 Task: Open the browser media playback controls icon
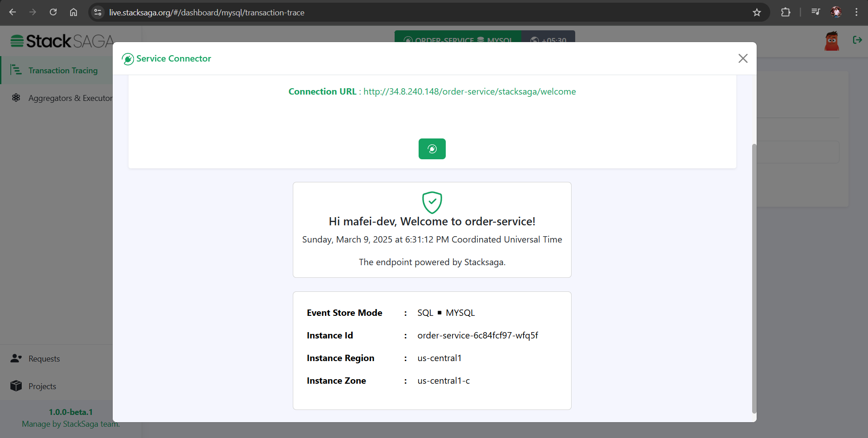click(x=816, y=12)
